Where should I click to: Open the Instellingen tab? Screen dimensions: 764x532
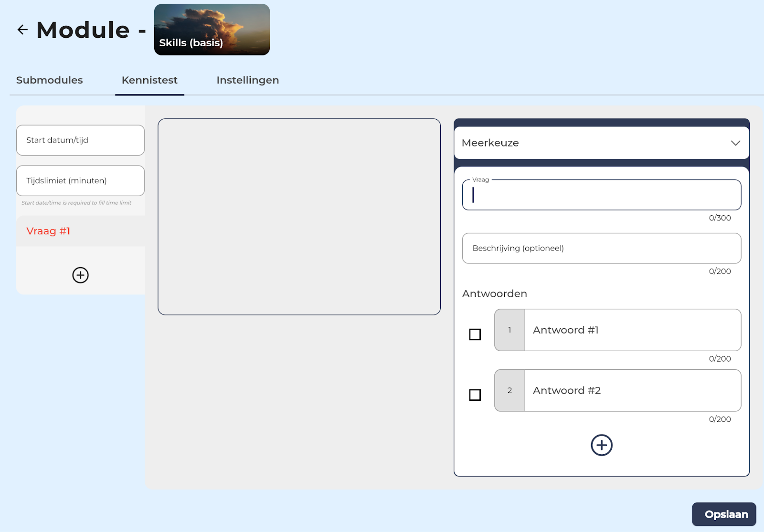coord(248,80)
